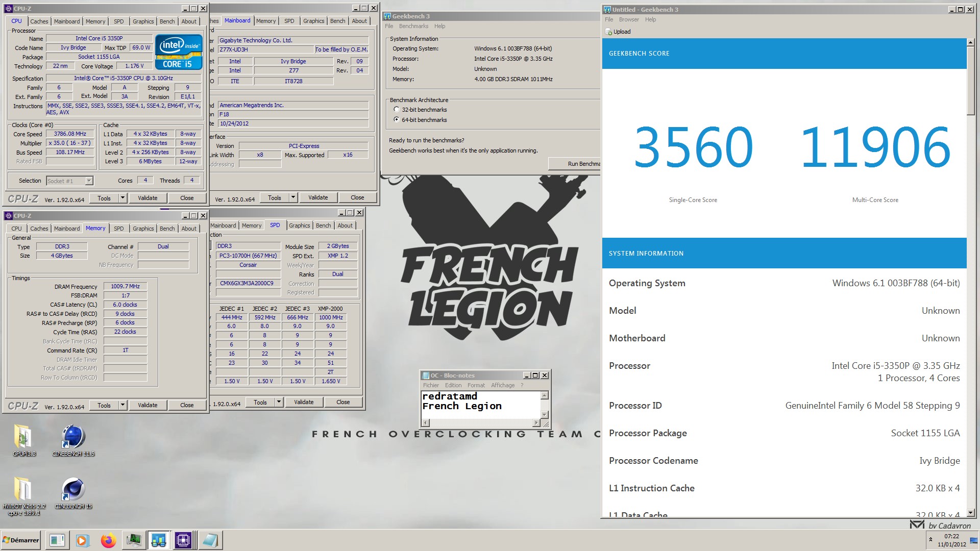Open Windows Media Player taskbar icon

tap(83, 540)
